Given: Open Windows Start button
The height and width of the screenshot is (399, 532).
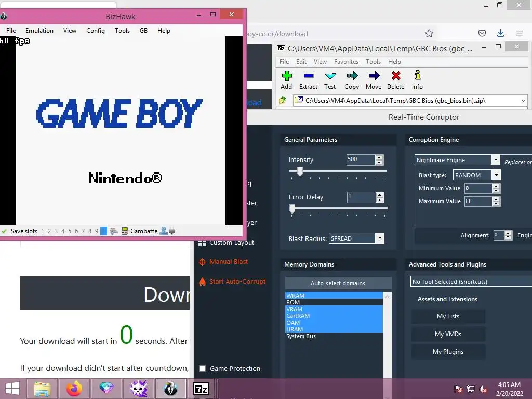Looking at the screenshot, I should point(12,389).
